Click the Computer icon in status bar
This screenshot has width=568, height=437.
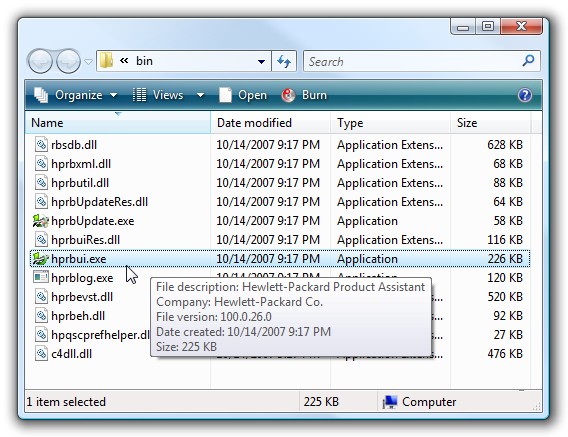coord(389,402)
